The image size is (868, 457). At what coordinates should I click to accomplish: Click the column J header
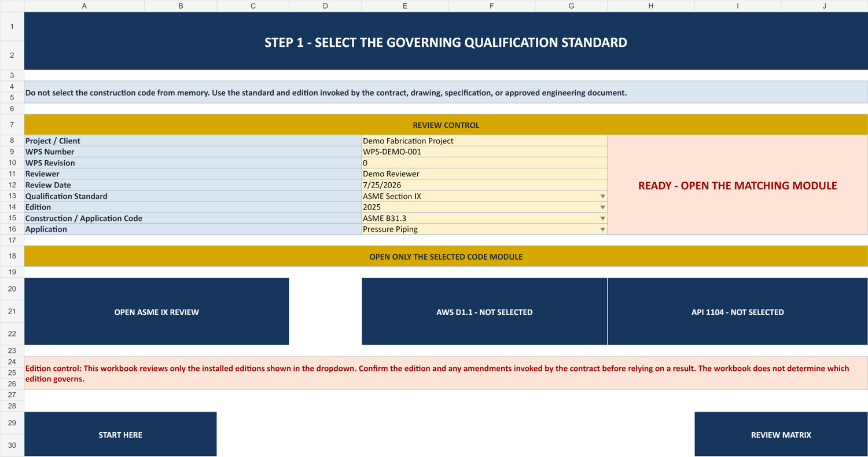825,6
